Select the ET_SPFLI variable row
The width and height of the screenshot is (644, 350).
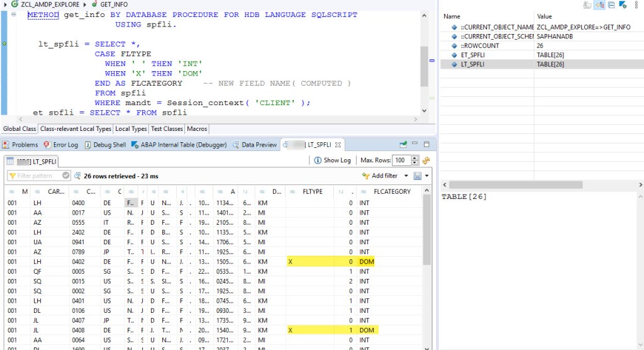point(542,55)
